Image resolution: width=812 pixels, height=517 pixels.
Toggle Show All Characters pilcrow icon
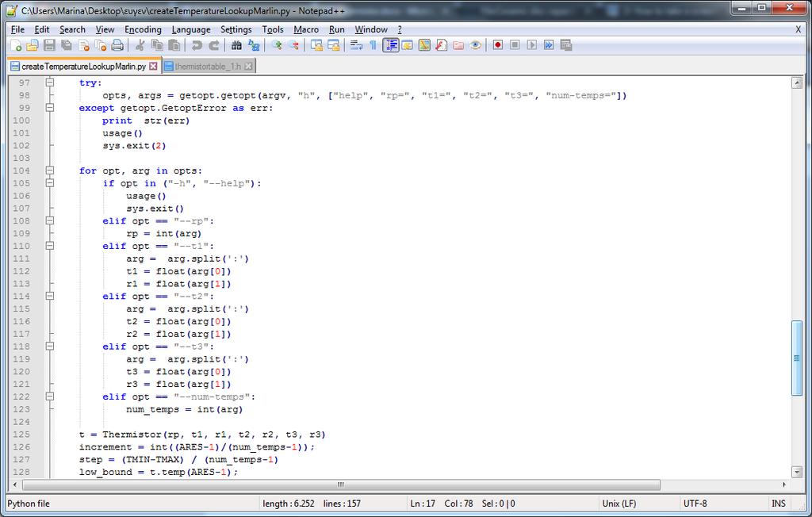tap(373, 45)
